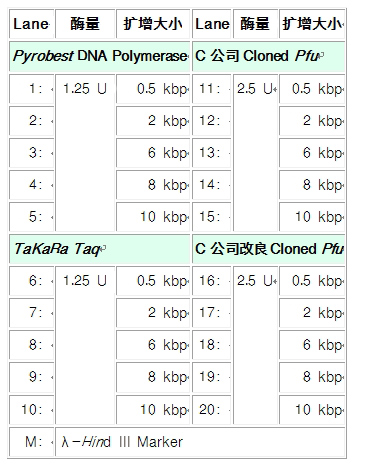This screenshot has height=465, width=371.
Task: Click the first 酶量 column header
Action: point(85,24)
